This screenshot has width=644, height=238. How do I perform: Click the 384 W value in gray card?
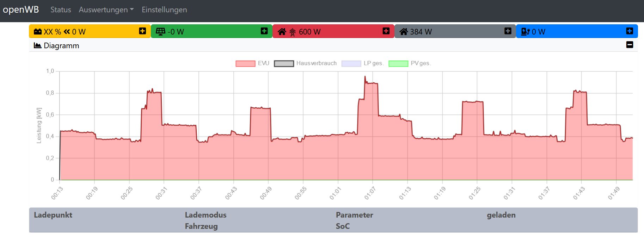click(x=421, y=32)
